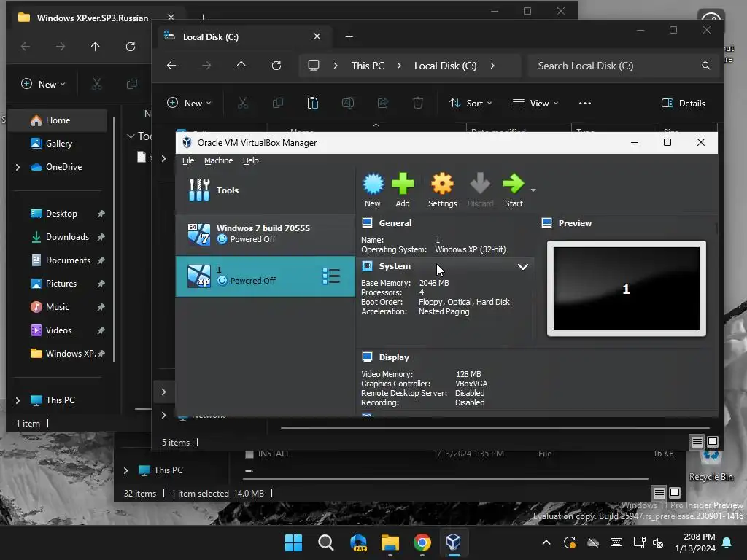
Task: Start the selected VM with the green arrow
Action: 514,190
